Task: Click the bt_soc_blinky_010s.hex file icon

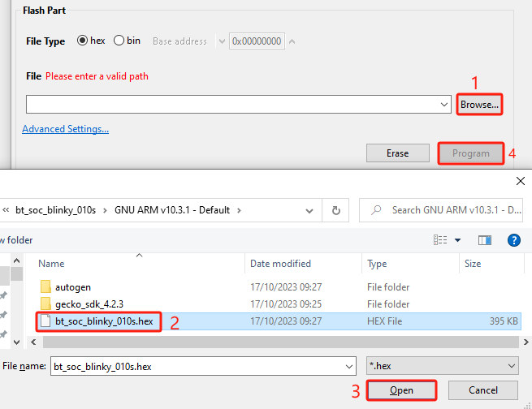Action: [45, 321]
